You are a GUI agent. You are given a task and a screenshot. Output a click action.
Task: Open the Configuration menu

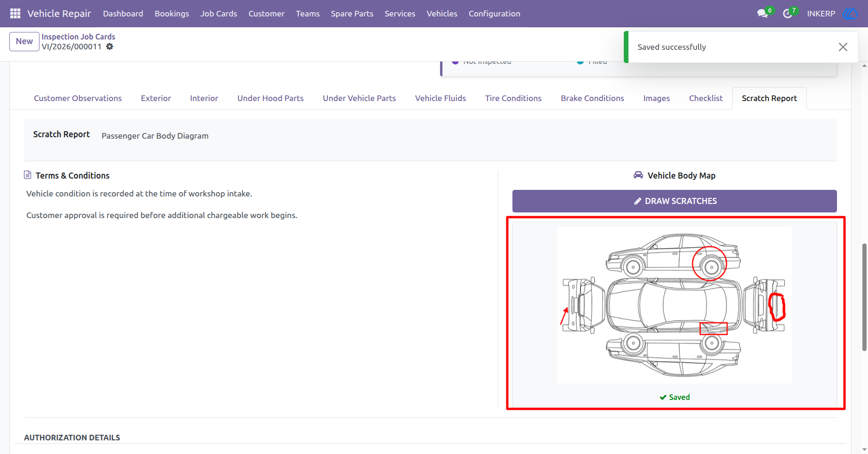point(494,14)
